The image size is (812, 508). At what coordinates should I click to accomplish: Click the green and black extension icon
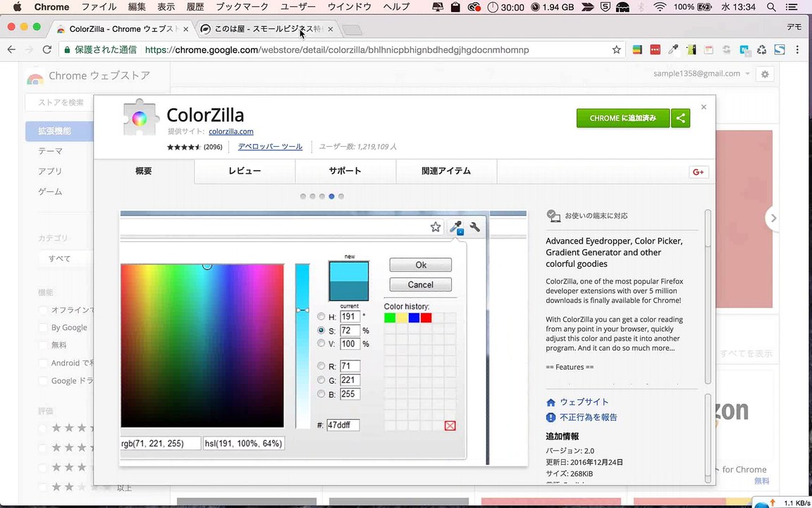click(x=691, y=50)
